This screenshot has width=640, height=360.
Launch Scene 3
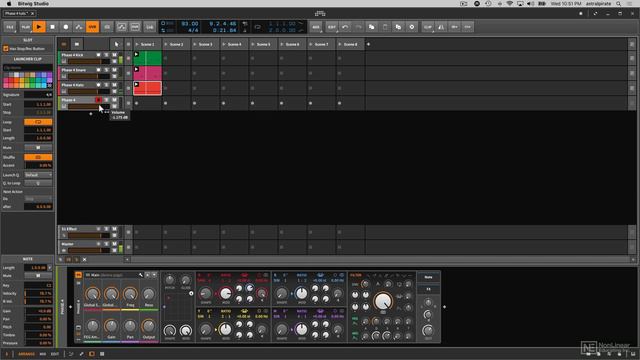pyautogui.click(x=195, y=44)
